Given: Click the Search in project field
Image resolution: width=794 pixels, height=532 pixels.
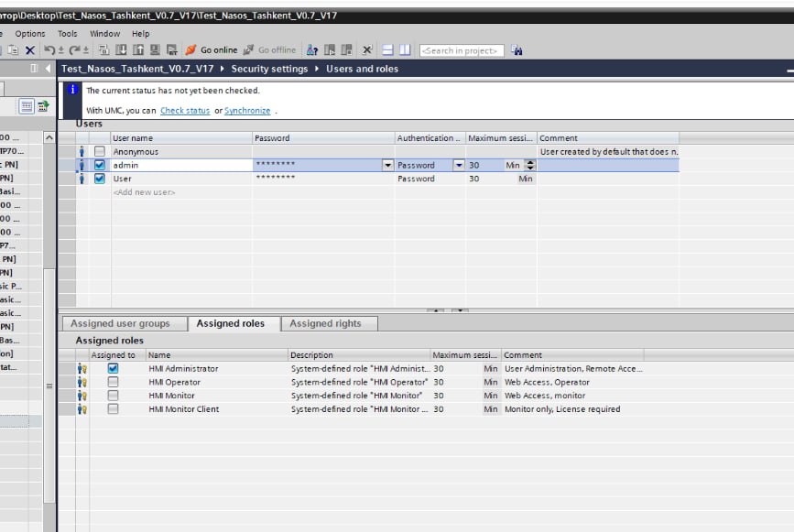Looking at the screenshot, I should click(462, 50).
